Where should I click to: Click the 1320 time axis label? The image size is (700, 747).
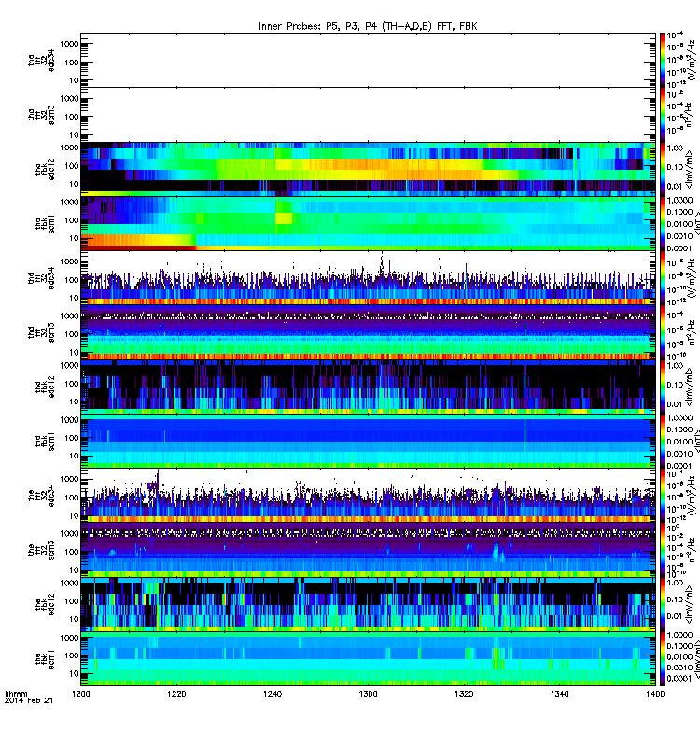point(464,694)
